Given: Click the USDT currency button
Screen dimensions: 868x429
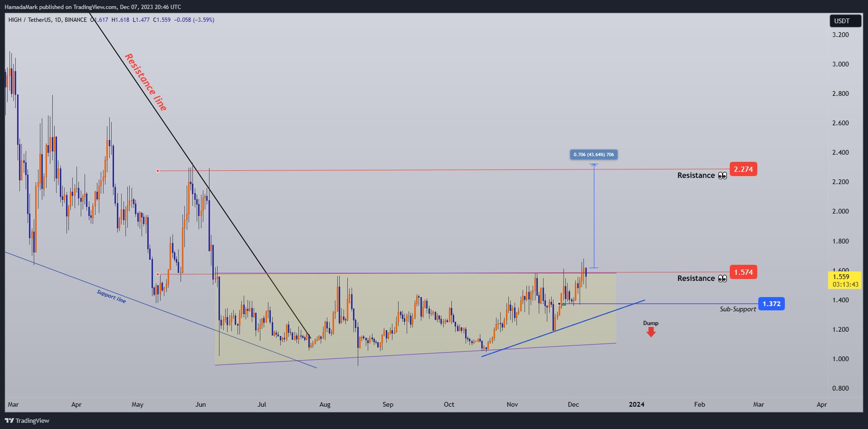Looking at the screenshot, I should pos(846,21).
